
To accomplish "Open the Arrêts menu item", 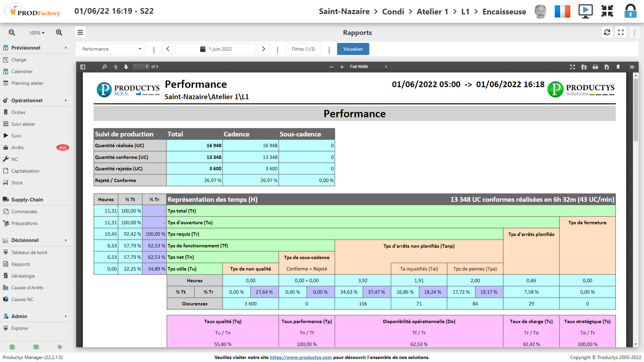I will pos(17,147).
